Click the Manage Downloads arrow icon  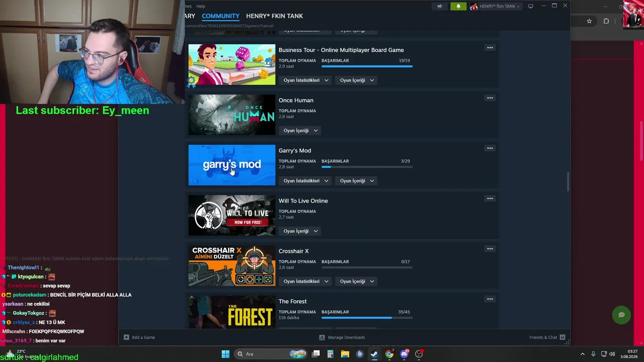[322, 337]
